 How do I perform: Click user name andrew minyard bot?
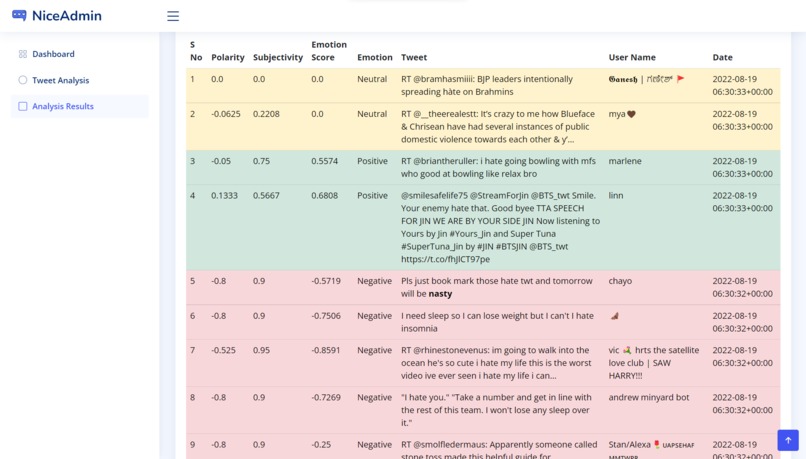click(x=649, y=397)
